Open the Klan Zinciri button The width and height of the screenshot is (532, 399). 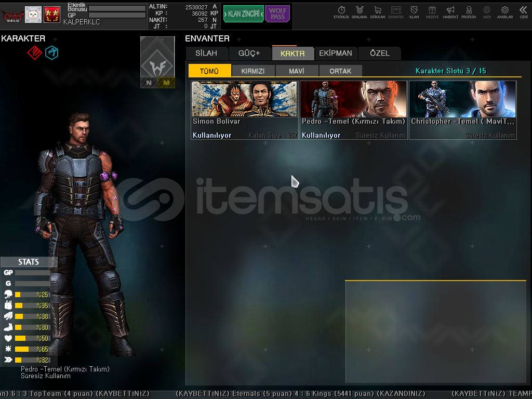[x=243, y=14]
